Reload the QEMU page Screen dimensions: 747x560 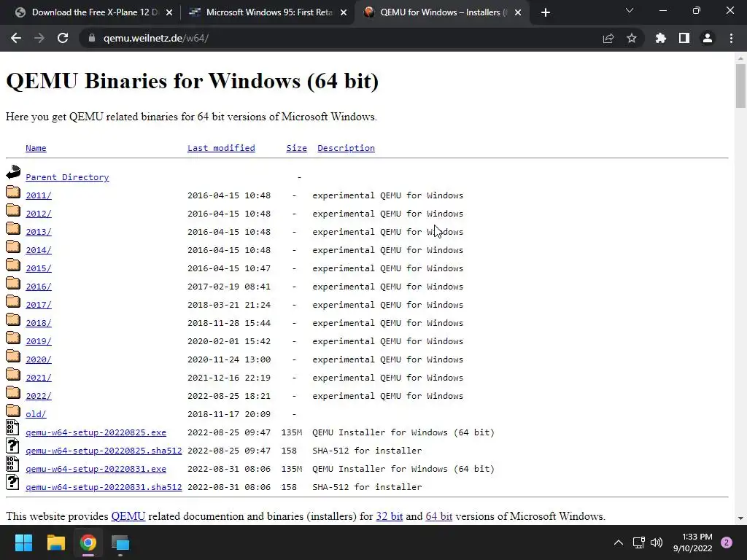63,38
